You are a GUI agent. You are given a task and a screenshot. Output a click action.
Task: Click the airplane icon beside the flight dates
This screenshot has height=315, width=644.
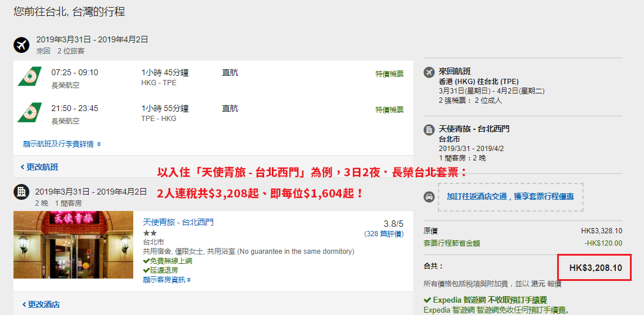pyautogui.click(x=21, y=45)
